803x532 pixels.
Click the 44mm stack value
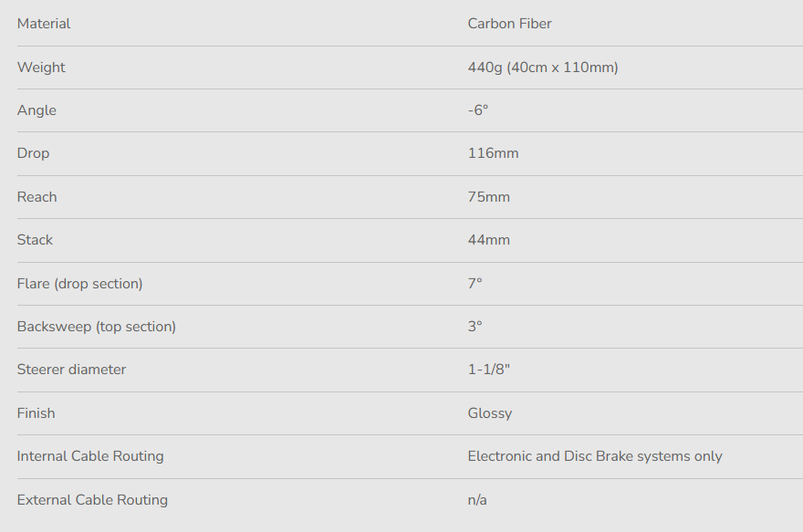coord(488,240)
